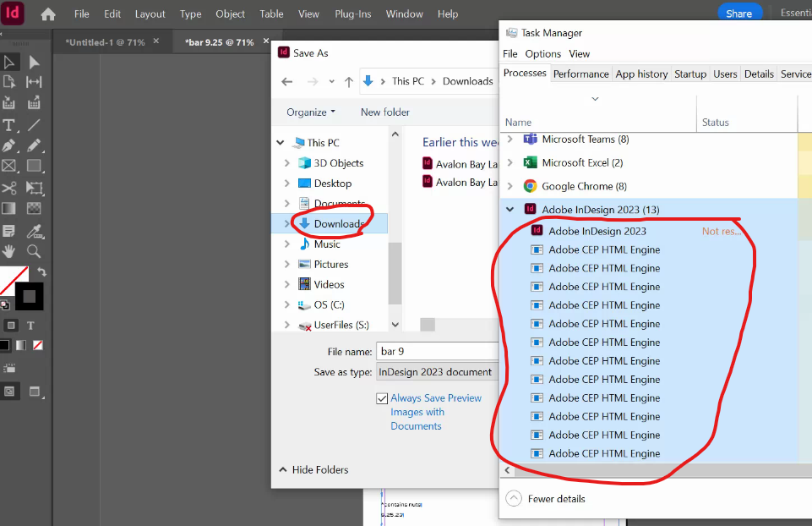Pick the Pen tool
This screenshot has width=812, height=526.
coord(11,146)
